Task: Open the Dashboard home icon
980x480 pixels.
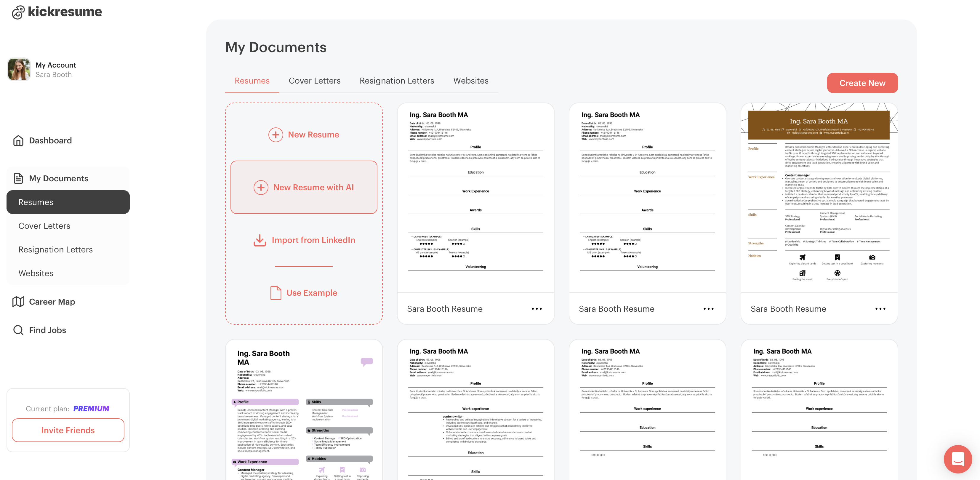Action: (18, 140)
